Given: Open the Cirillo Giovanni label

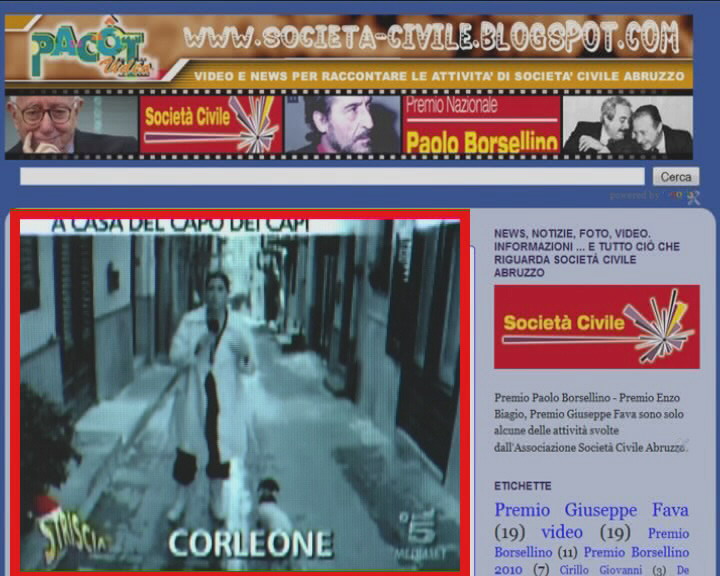Looking at the screenshot, I should click(x=600, y=570).
